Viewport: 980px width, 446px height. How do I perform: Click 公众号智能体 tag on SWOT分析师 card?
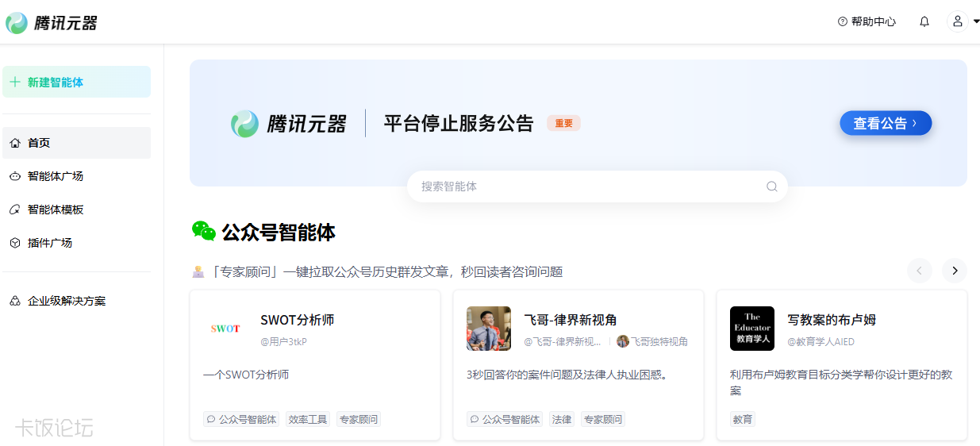pyautogui.click(x=241, y=419)
